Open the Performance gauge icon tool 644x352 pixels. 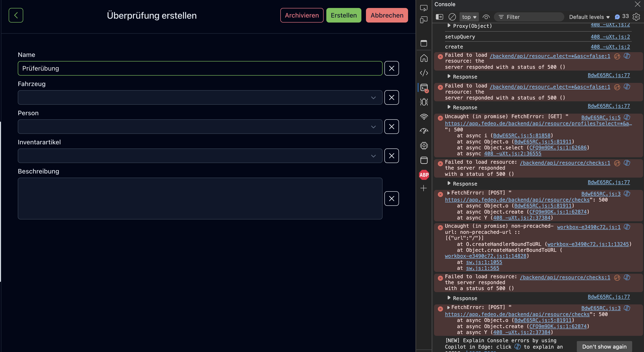click(424, 131)
